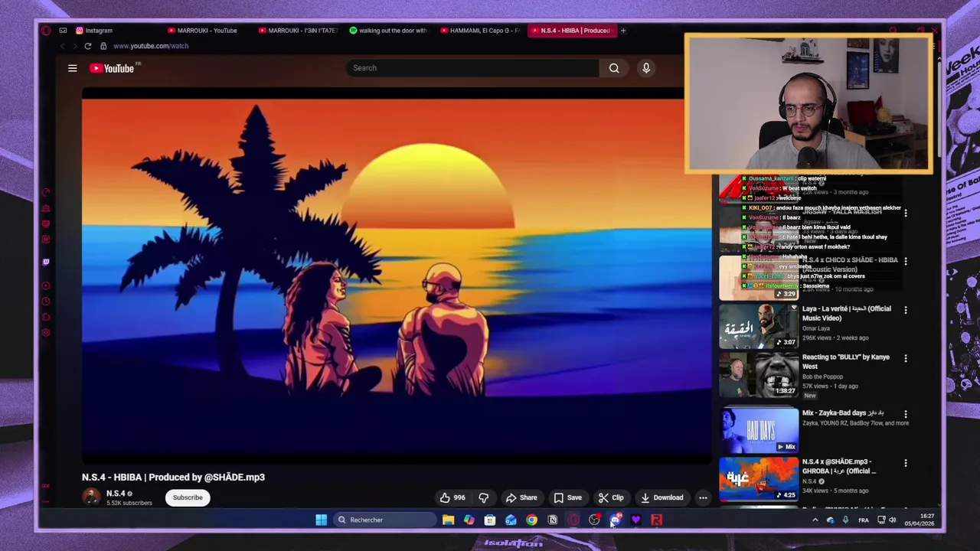
Task: Open the Opera GX menu logo
Action: 46,31
